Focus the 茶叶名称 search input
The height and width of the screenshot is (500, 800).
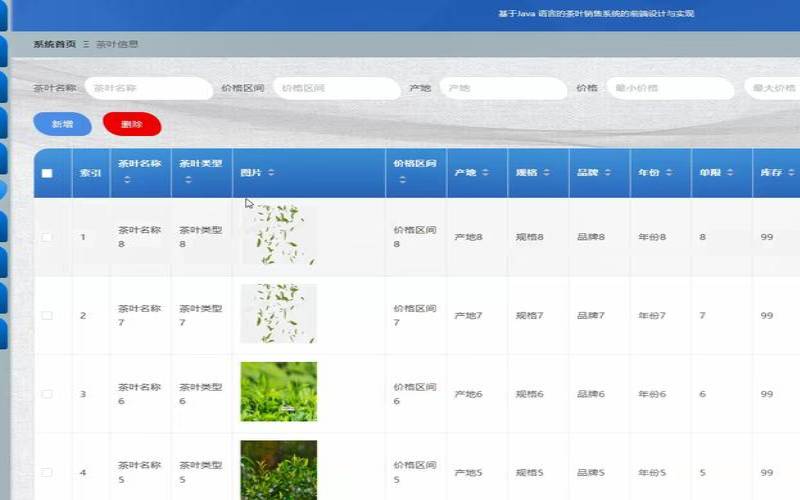[148, 88]
